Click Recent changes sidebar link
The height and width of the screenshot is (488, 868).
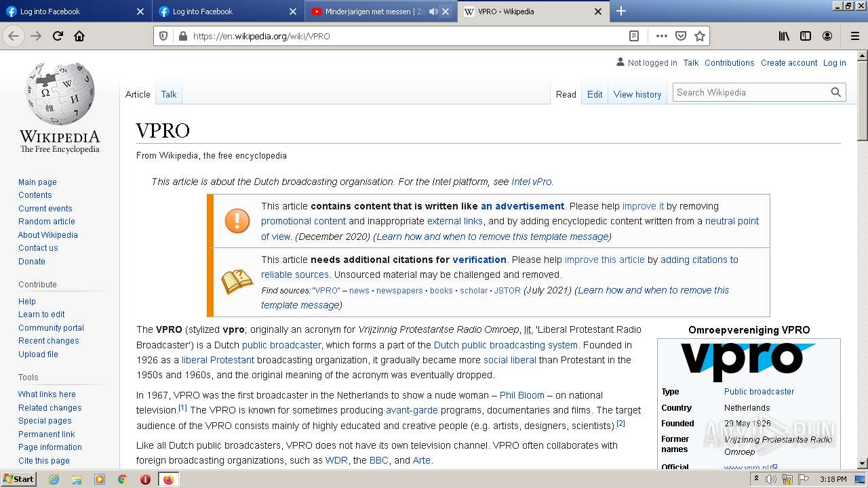point(48,340)
